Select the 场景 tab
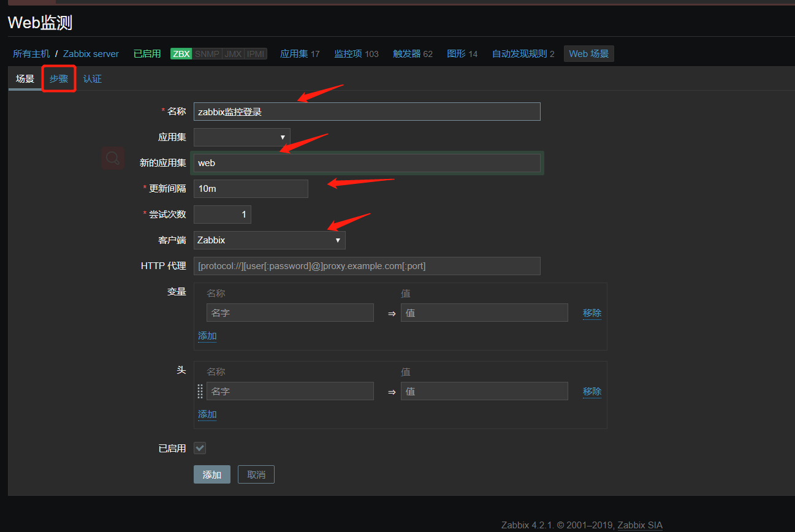 tap(25, 79)
